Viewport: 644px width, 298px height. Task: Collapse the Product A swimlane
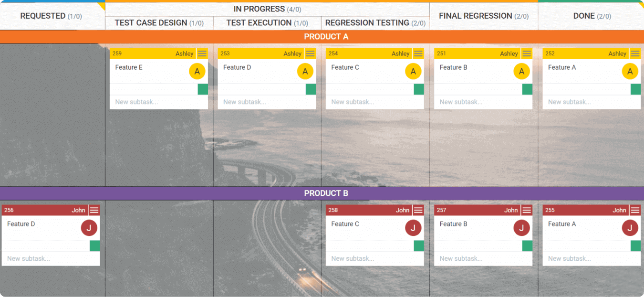tap(326, 36)
